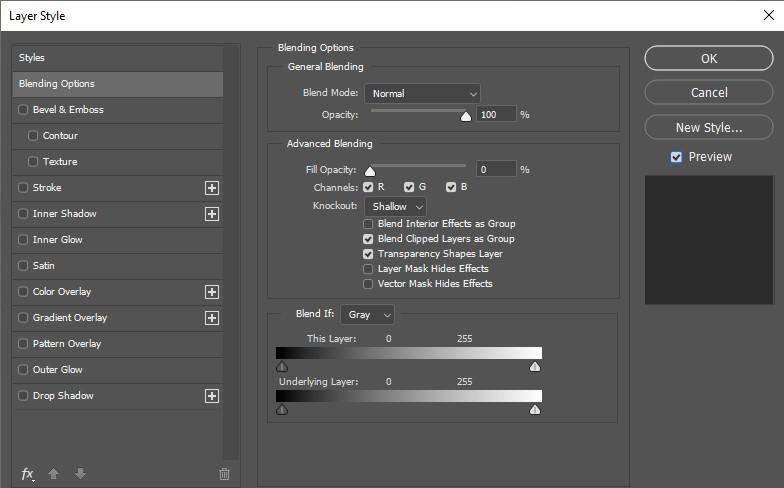The height and width of the screenshot is (488, 784).
Task: Click the Fill Opacity slider handle
Action: click(370, 172)
